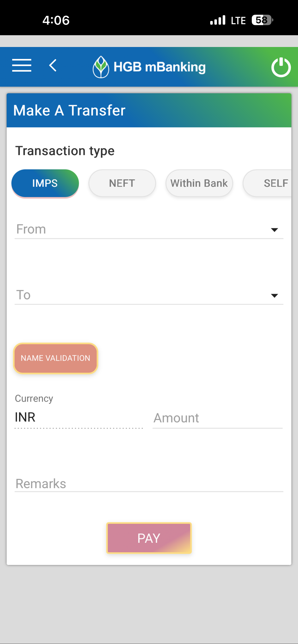
Task: Focus the Remarks input field
Action: pos(149,483)
